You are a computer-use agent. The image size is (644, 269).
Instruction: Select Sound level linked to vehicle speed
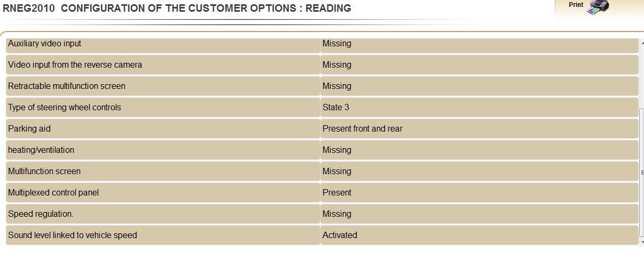322,235
